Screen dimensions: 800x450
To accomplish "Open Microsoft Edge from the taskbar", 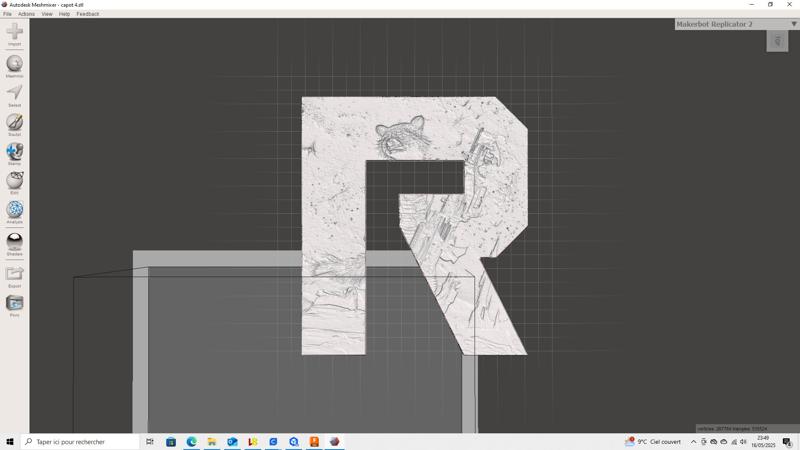I will pos(191,441).
